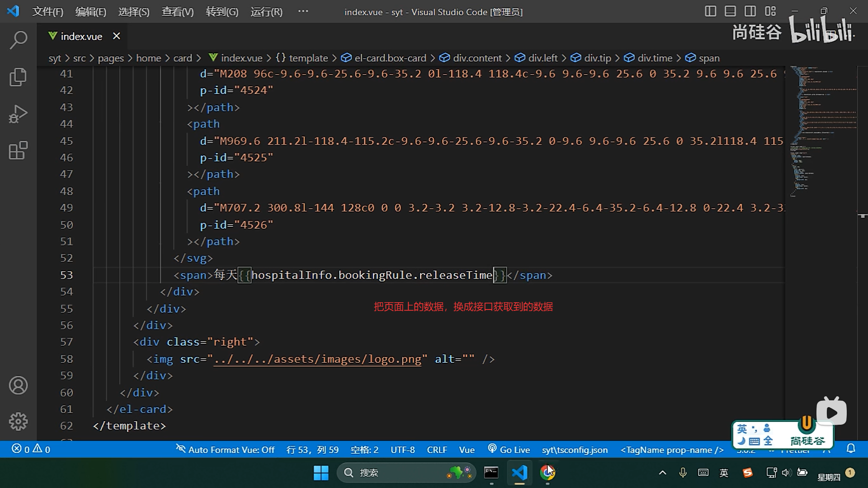
Task: Open Windows Start button on taskbar
Action: pyautogui.click(x=321, y=473)
